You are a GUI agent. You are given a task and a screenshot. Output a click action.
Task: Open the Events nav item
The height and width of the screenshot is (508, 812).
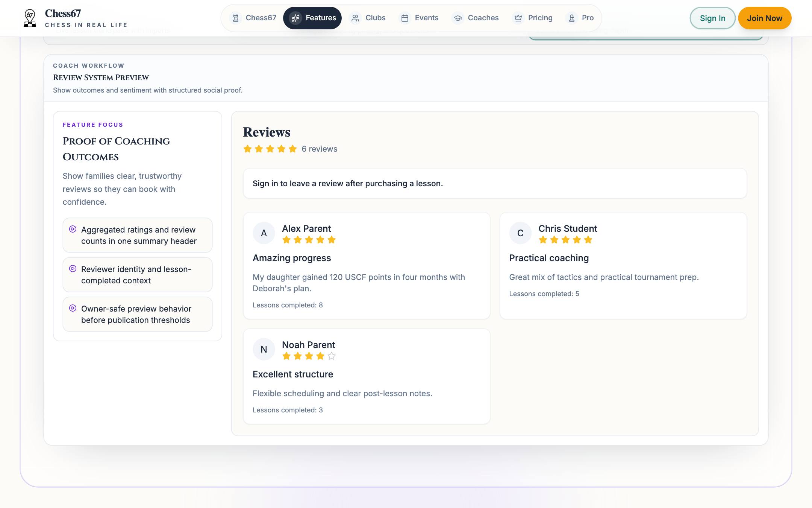(x=420, y=18)
